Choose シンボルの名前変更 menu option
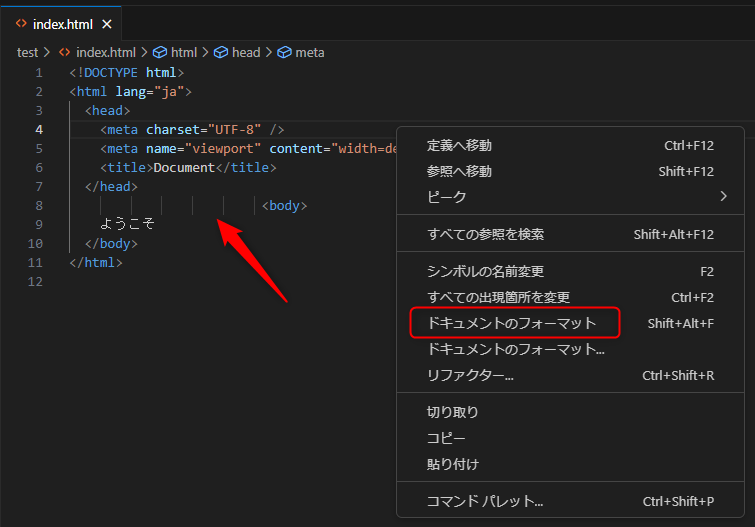 (485, 271)
